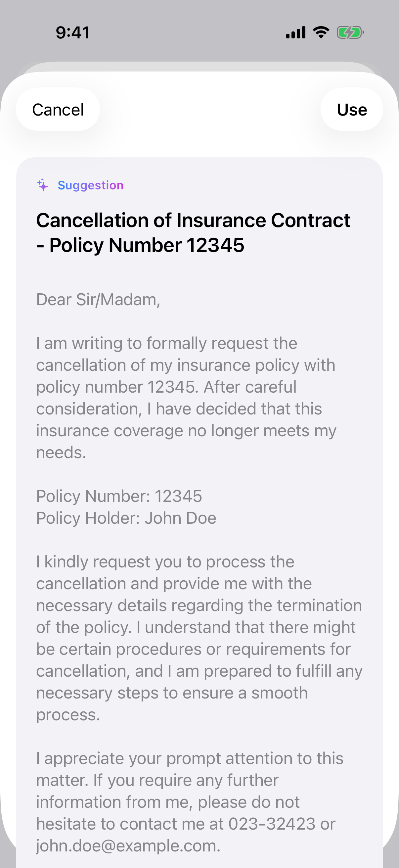This screenshot has width=399, height=868.
Task: Click the sparkle icon beside Suggestion
Action: (43, 185)
